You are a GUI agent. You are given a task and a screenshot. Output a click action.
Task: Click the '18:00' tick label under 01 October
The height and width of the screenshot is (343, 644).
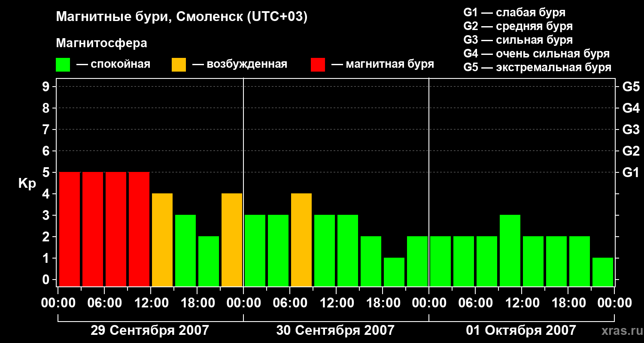pyautogui.click(x=568, y=304)
